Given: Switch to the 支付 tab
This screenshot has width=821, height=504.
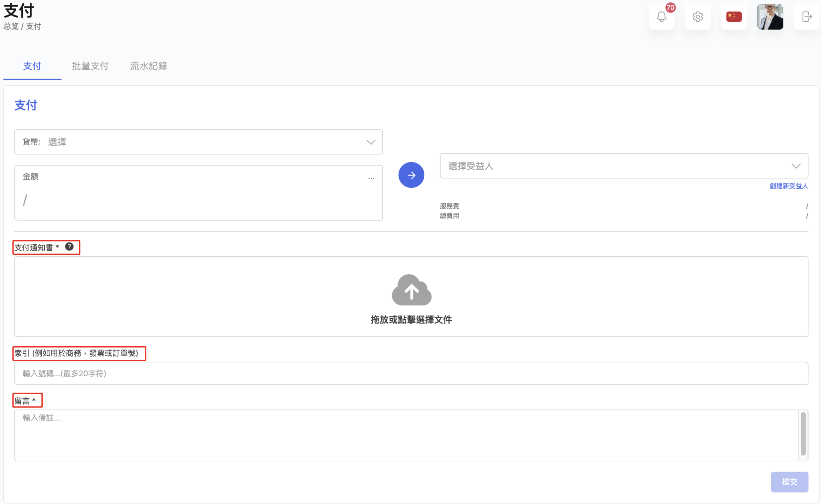Looking at the screenshot, I should coord(32,66).
